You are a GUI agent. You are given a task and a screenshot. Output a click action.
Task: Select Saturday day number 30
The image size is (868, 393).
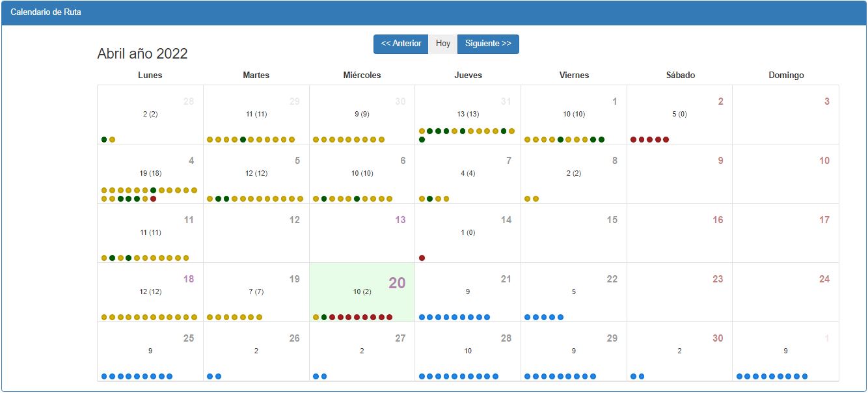tap(718, 338)
